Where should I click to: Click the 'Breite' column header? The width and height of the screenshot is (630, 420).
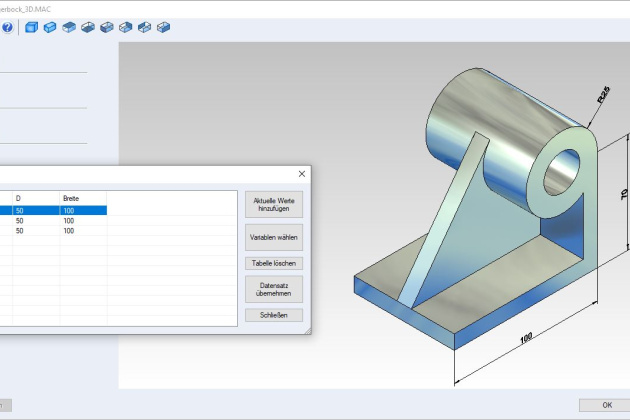click(71, 198)
